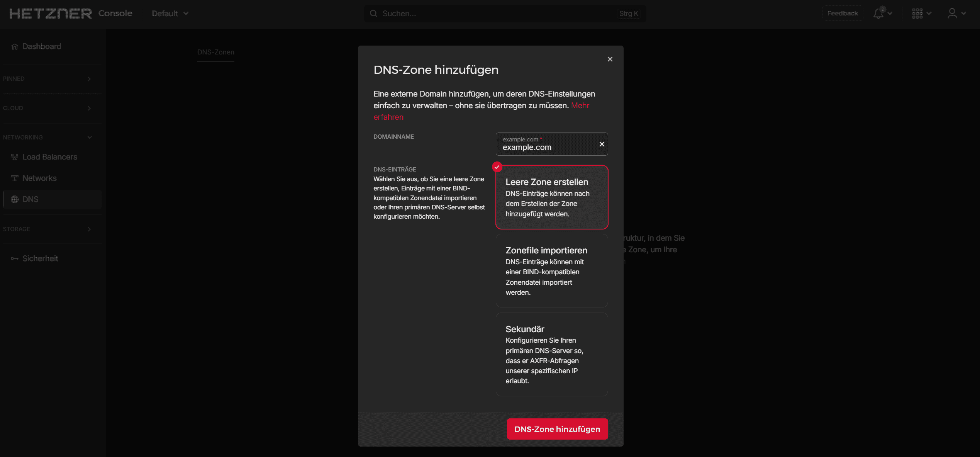Open the user account icon menu

(952, 14)
